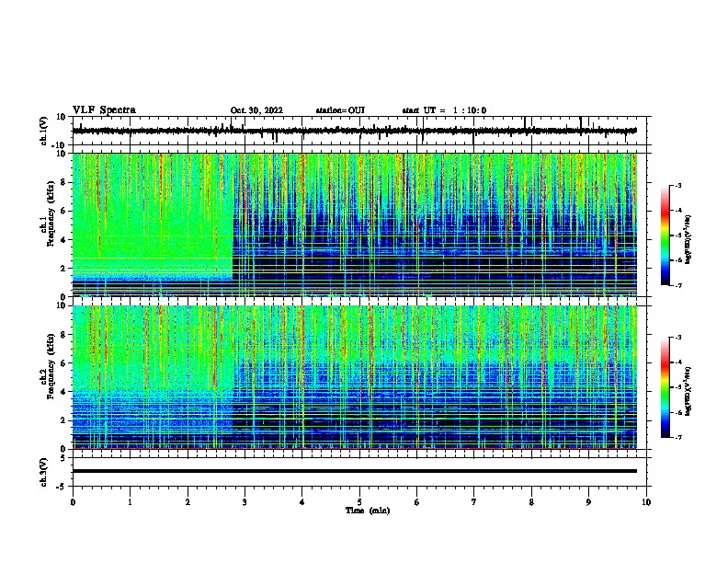Click the station=OUI header label
The height and width of the screenshot is (563, 728).
[340, 110]
